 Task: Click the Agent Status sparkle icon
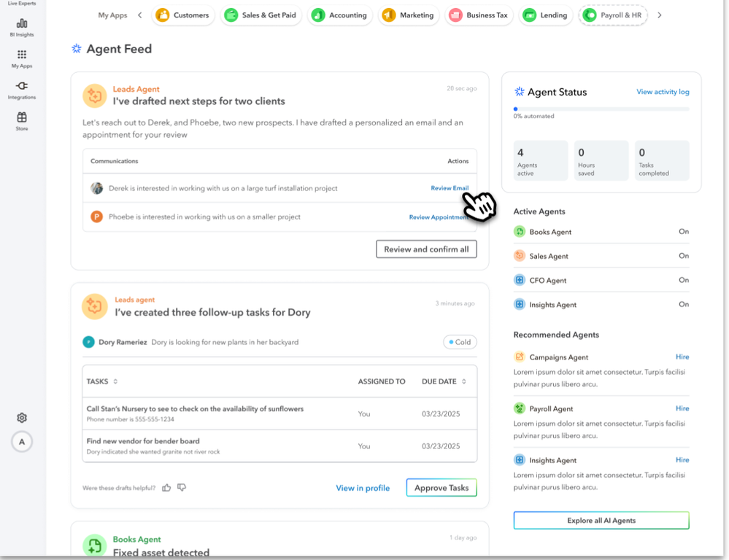[x=520, y=92]
